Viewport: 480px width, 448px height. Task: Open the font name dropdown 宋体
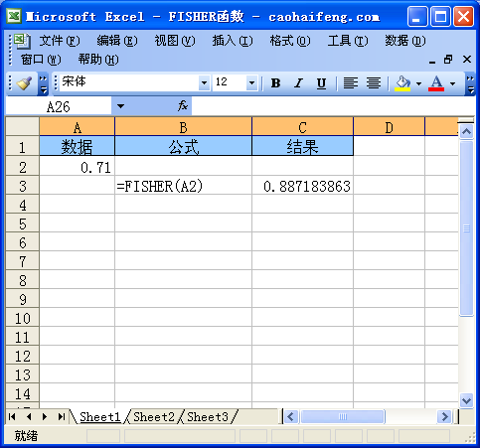(x=204, y=82)
